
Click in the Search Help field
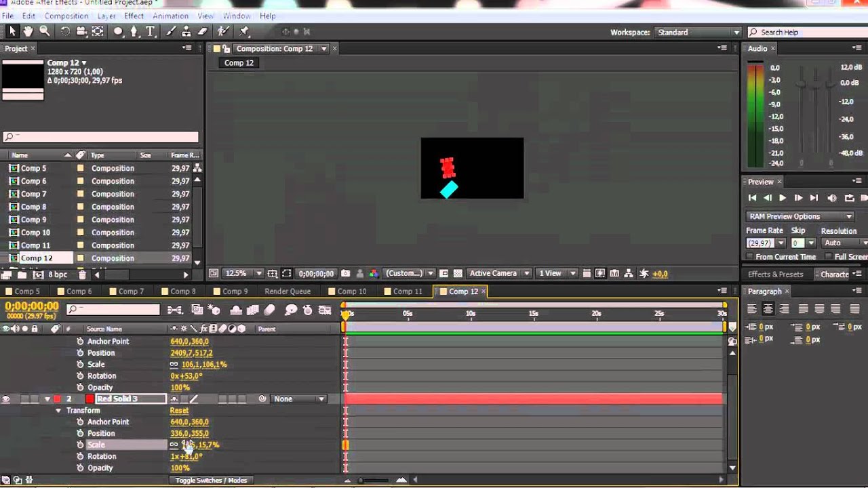point(807,33)
